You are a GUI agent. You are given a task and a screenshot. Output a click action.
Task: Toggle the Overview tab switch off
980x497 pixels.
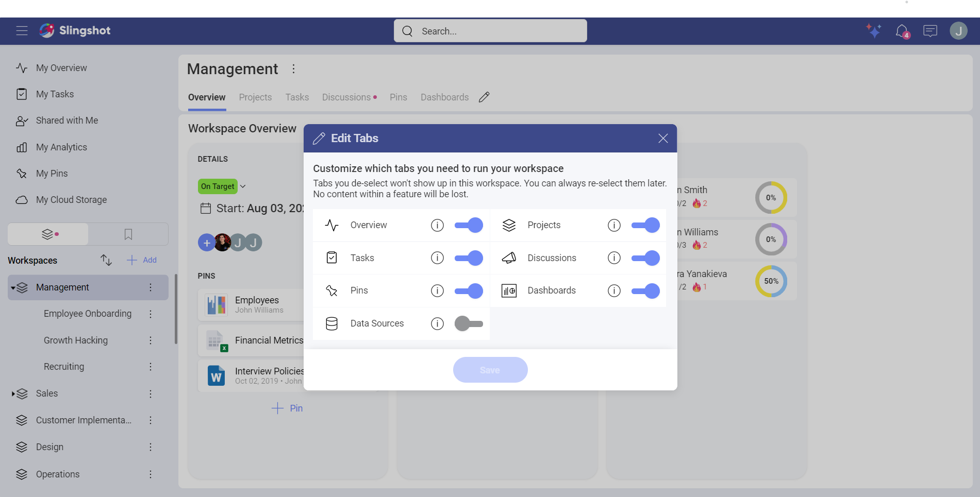coord(469,225)
